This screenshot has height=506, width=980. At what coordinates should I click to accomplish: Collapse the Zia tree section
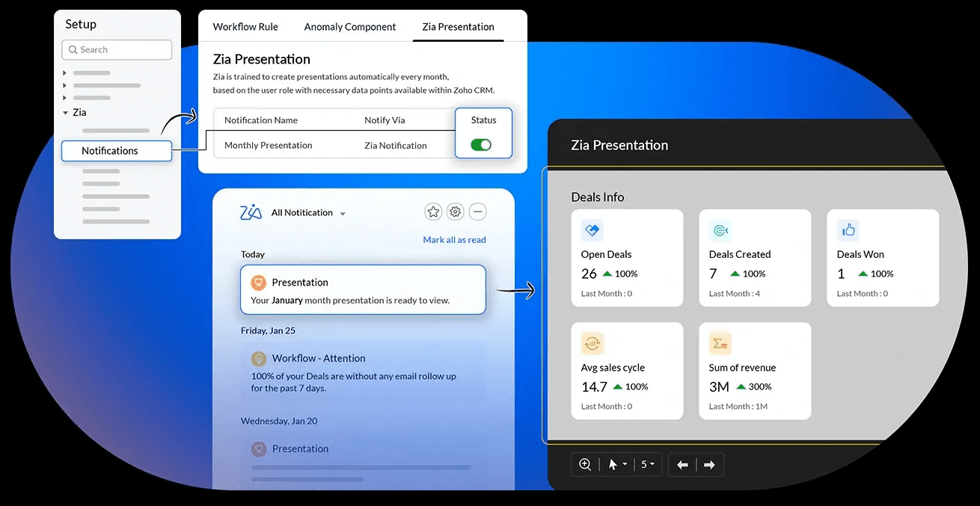[65, 113]
